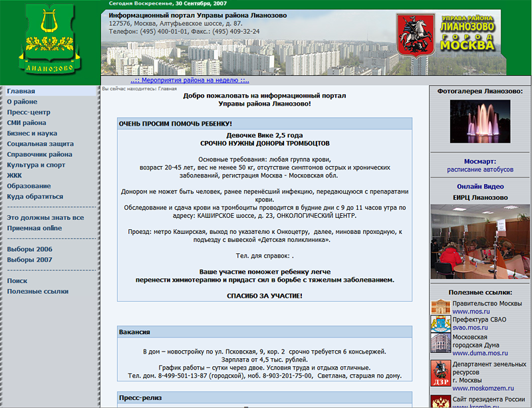Click the Правительство Москвы label
The width and height of the screenshot is (532, 408).
[487, 303]
